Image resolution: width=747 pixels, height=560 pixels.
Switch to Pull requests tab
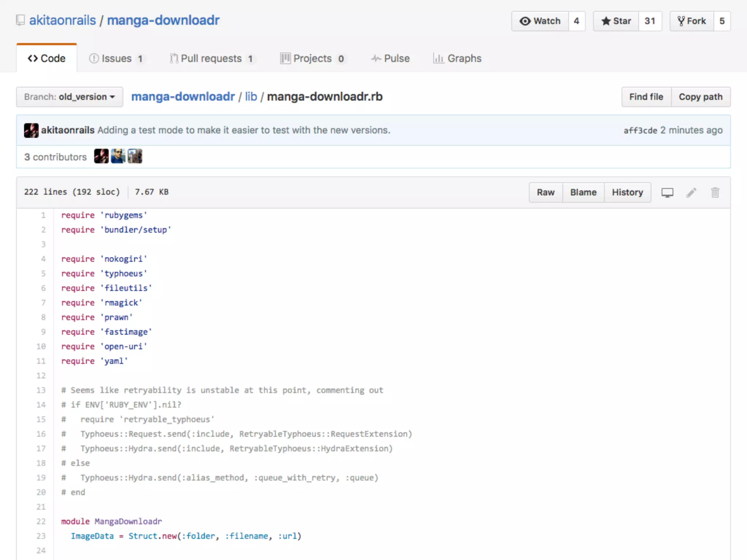(x=211, y=59)
